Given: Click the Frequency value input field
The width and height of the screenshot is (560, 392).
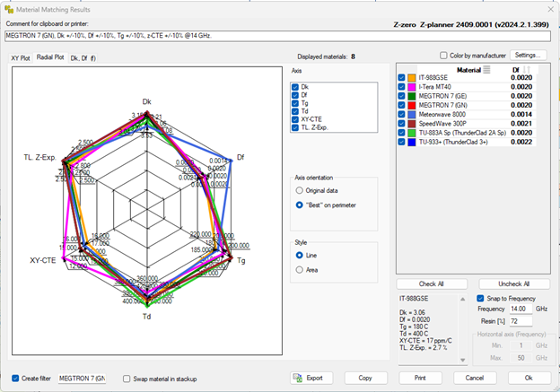Looking at the screenshot, I should (520, 309).
